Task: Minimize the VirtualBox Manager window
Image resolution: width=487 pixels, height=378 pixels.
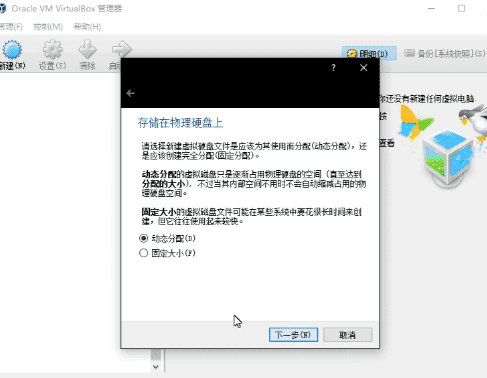Action: pos(432,8)
